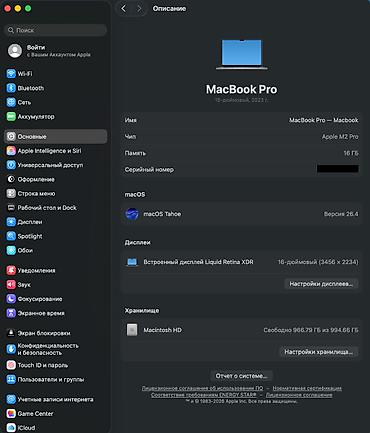The width and height of the screenshot is (370, 433).
Task: Click the 'macOS Tahoe' label
Action: [162, 214]
